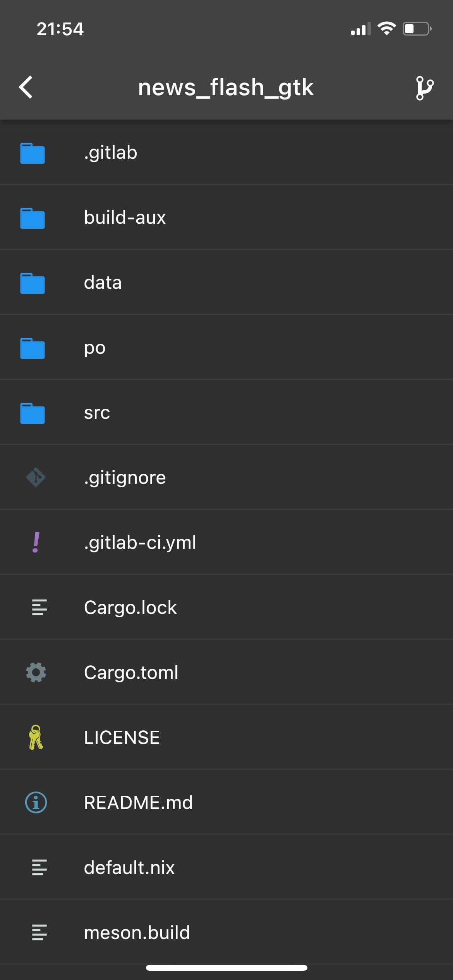Image resolution: width=453 pixels, height=980 pixels.
Task: Tap the news_flash_gtk title
Action: coord(226,87)
